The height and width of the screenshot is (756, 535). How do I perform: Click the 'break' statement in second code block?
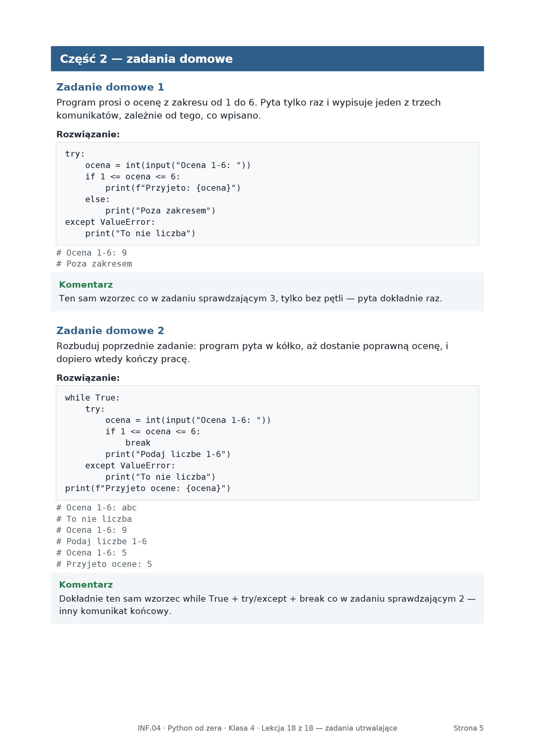click(138, 443)
